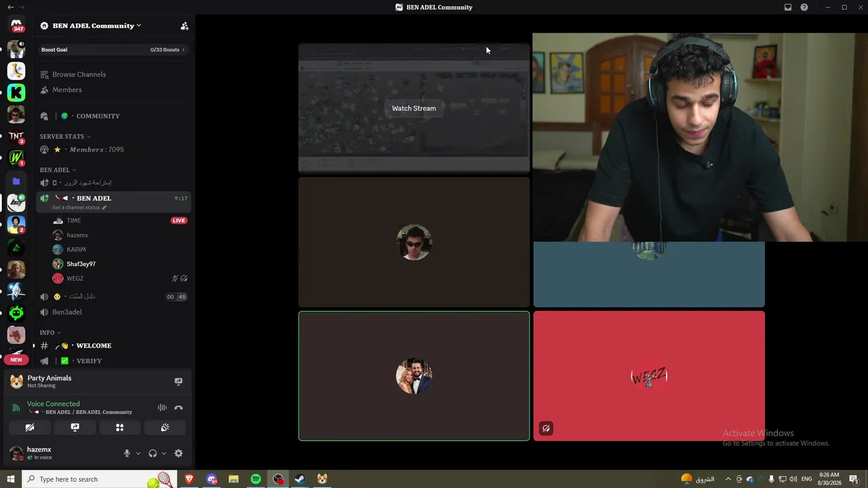
Task: Open Discord direct messages home icon
Action: (16, 26)
